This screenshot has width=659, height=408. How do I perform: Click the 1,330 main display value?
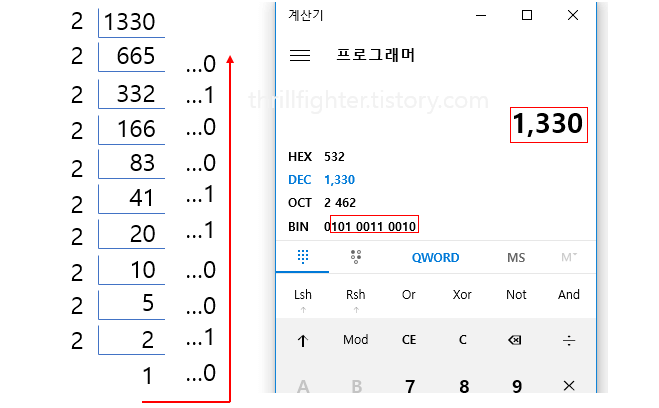click(x=548, y=124)
